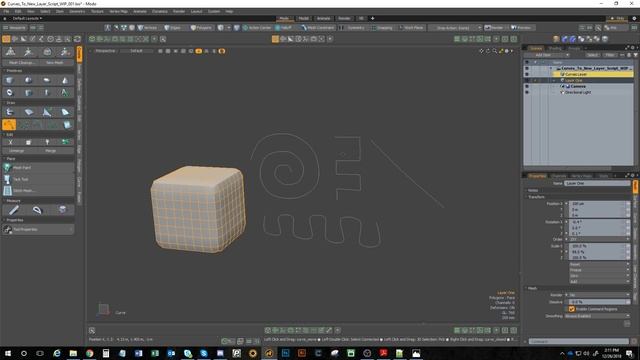Switch to the Channels properties tab
Viewport: 640px width, 360px height.
tap(559, 176)
